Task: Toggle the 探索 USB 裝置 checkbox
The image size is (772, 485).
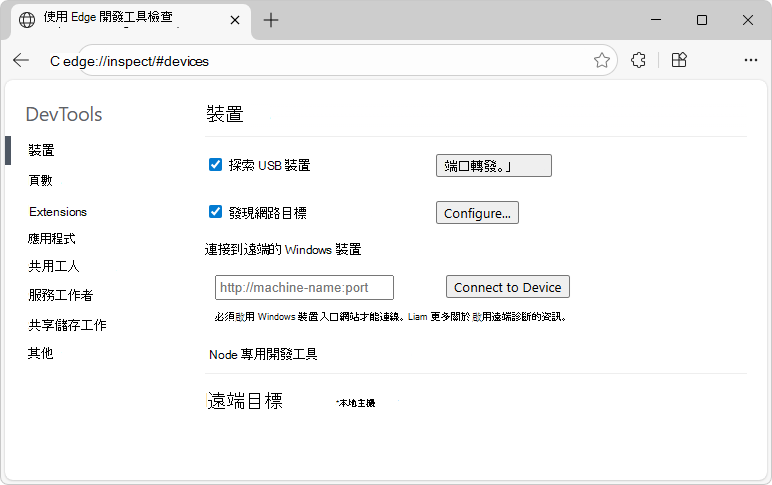Action: pyautogui.click(x=215, y=164)
